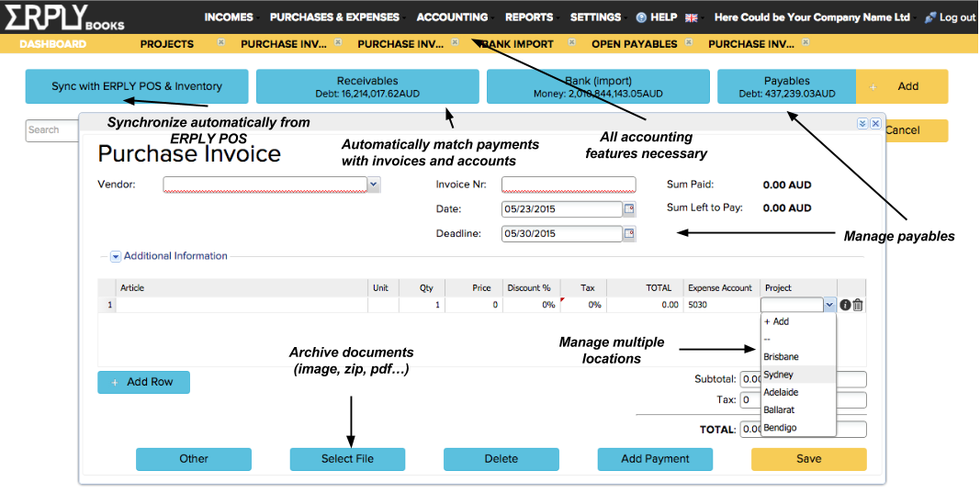Close the Open Payables tab

point(689,42)
